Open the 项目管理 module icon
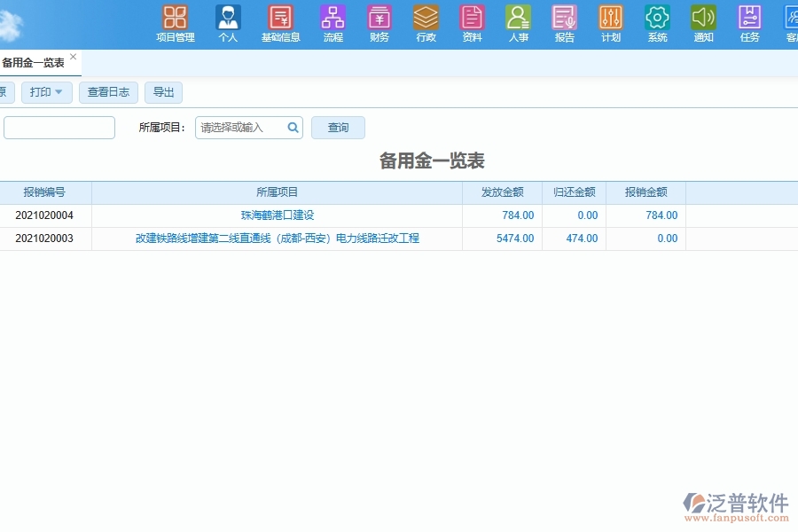Screen dimensions: 798x532 [x=174, y=24]
